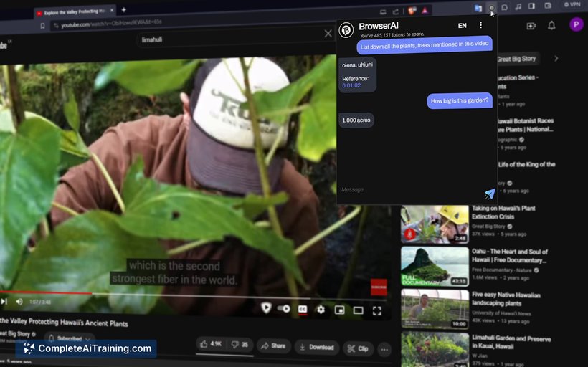Mute the video with speaker icon
The height and width of the screenshot is (367, 588).
[x=19, y=301]
